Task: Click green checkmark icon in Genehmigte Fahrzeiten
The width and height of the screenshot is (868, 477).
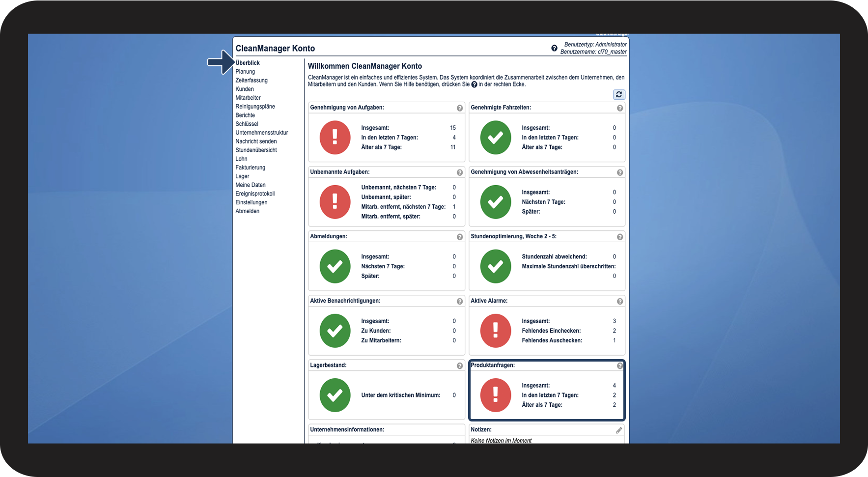Action: (496, 138)
